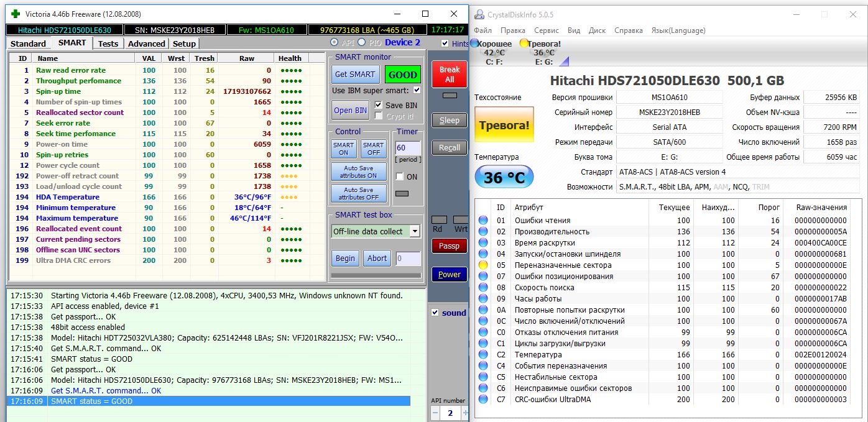The height and width of the screenshot is (422, 868).
Task: Click the Wrt write indicator in Victoria
Action: (x=461, y=220)
